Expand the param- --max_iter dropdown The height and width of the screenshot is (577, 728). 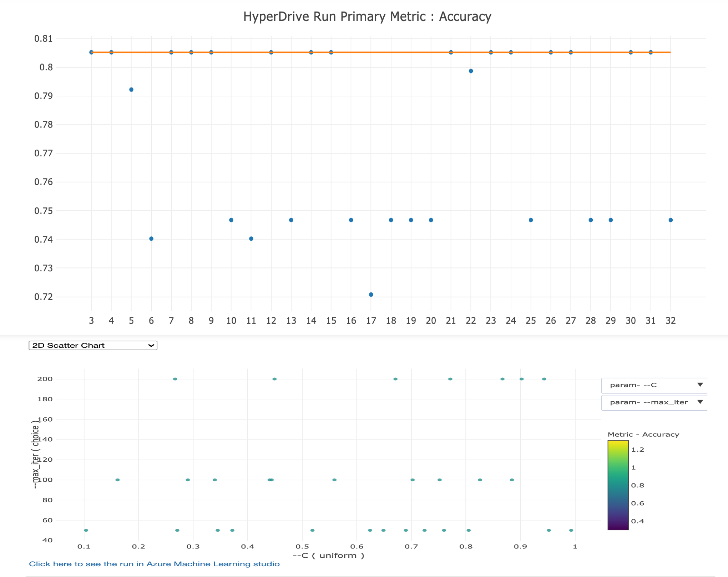(654, 402)
